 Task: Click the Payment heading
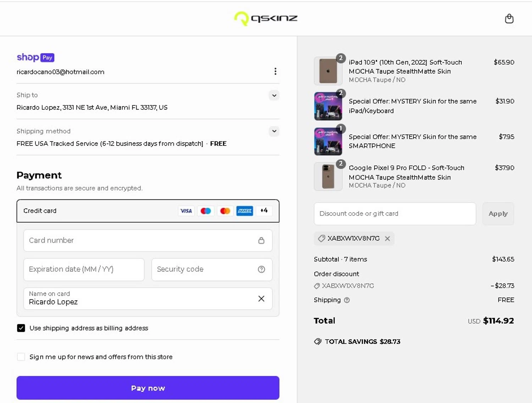click(39, 175)
